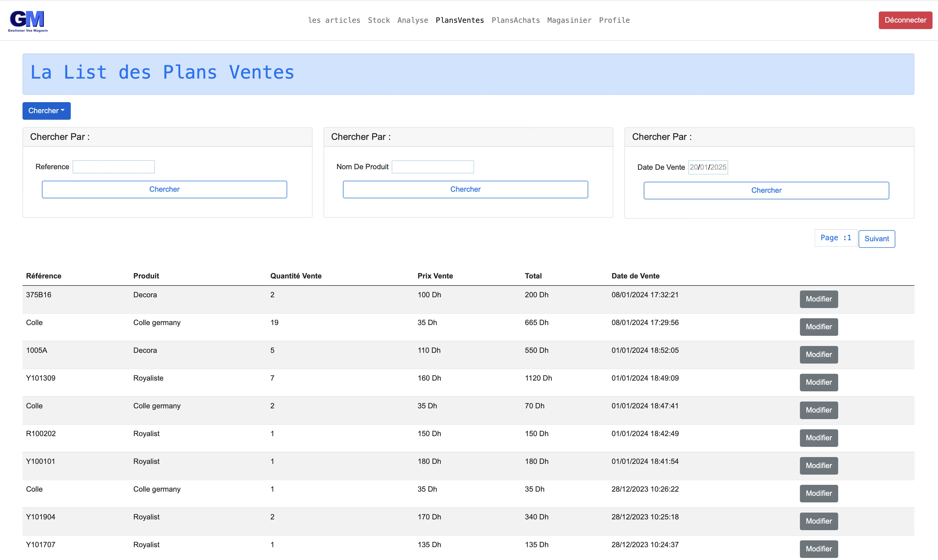Focus the Nom De Produit input
938x560 pixels.
[433, 167]
